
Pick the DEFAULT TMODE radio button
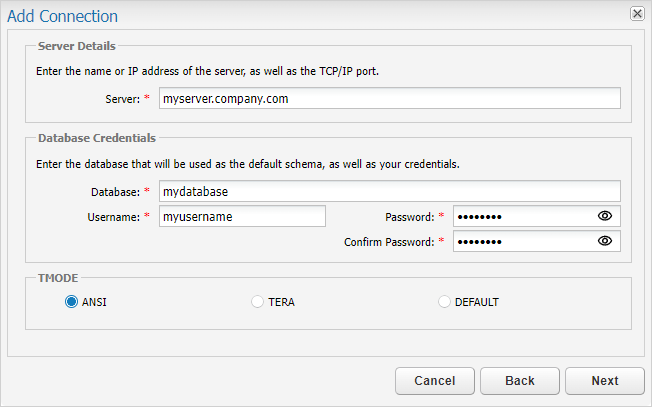(445, 301)
